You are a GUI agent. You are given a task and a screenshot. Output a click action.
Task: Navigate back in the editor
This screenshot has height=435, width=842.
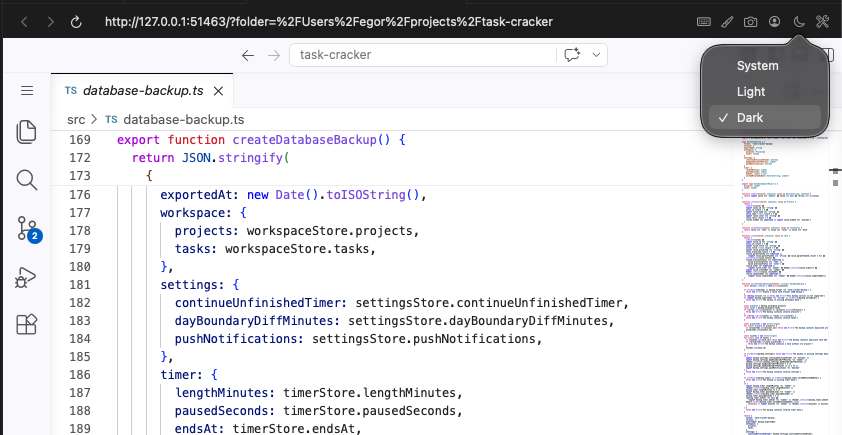pyautogui.click(x=248, y=55)
